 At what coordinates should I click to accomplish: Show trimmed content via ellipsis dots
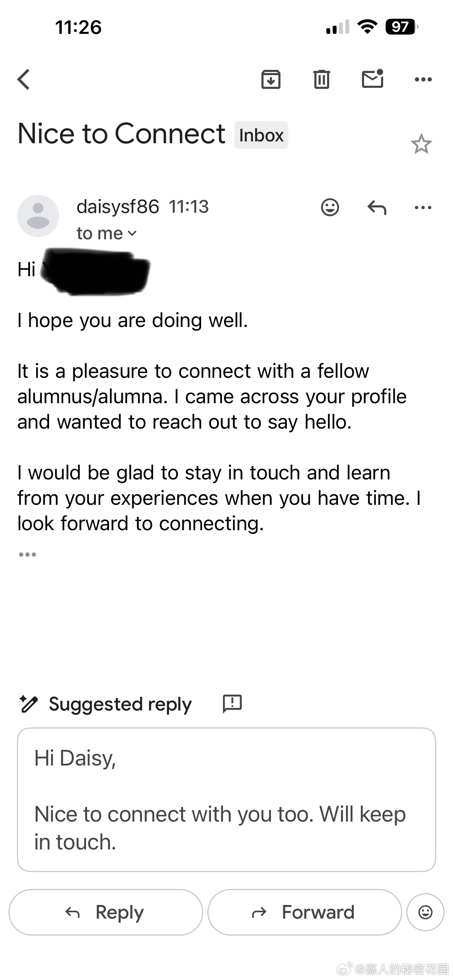coord(28,555)
